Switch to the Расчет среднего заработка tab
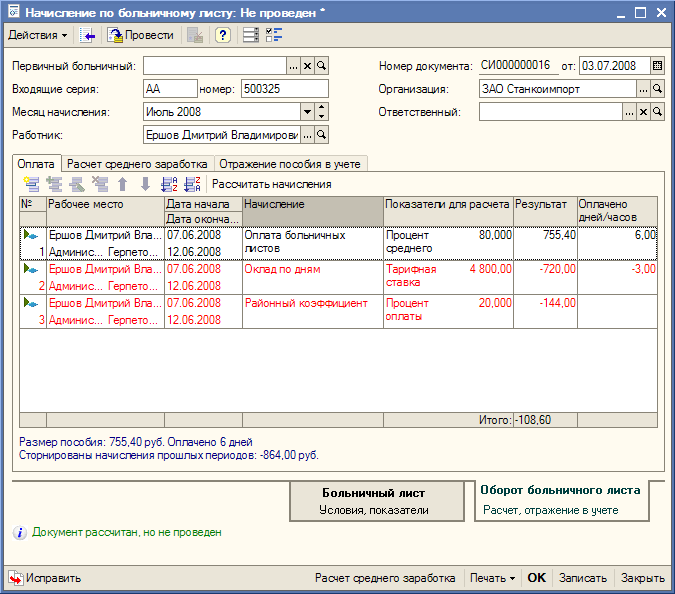 137,163
